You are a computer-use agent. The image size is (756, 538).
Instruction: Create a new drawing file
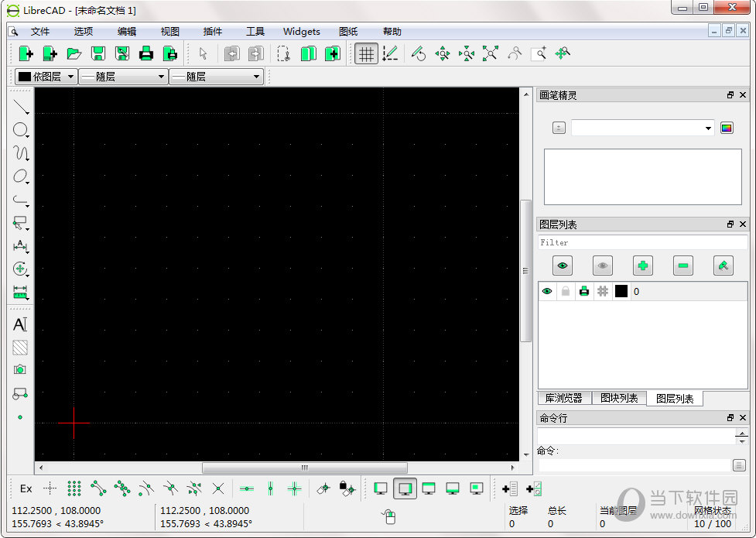pos(26,53)
